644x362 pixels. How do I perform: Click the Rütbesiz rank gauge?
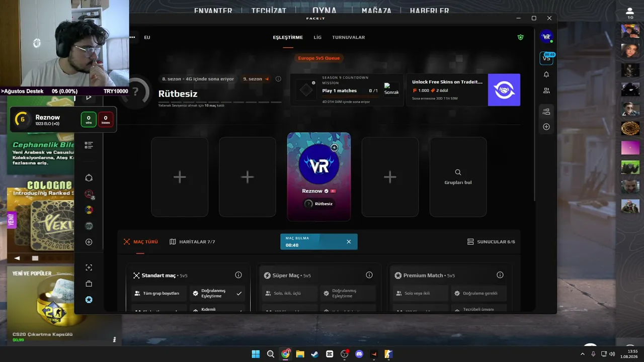135,93
